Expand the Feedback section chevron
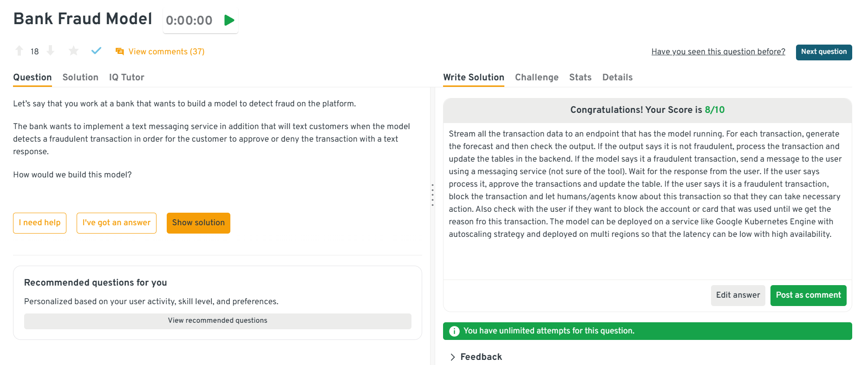Screen dimensions: 868x365 452,357
